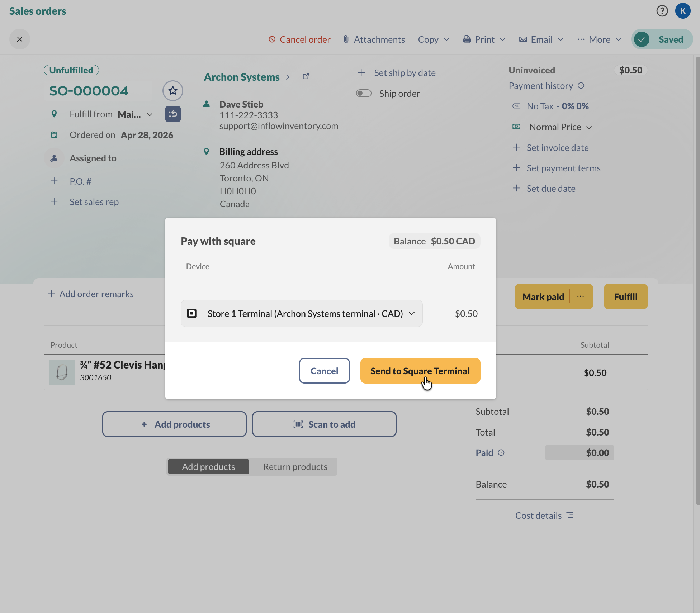The height and width of the screenshot is (613, 700).
Task: Expand the Normal Price dropdown
Action: tap(560, 127)
